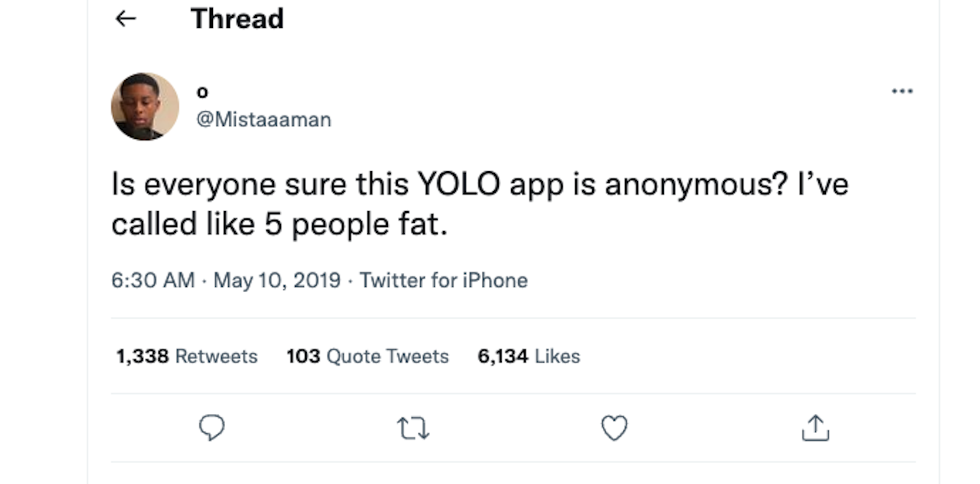The height and width of the screenshot is (484, 980).
Task: Click the display name "o"
Action: [202, 92]
